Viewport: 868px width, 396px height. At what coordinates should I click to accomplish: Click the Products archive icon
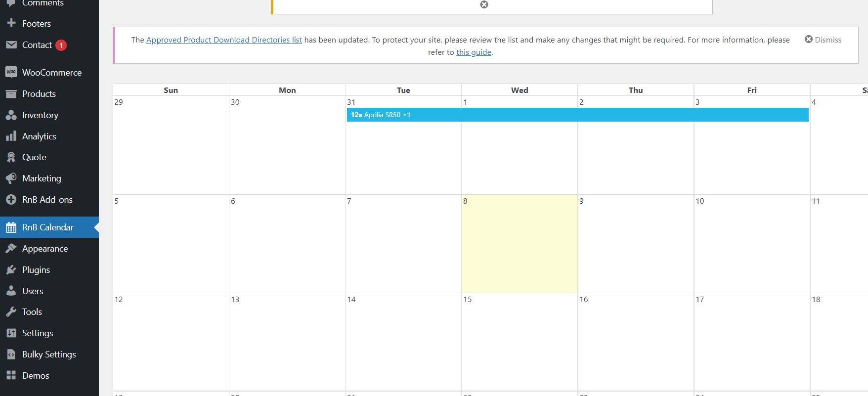11,94
